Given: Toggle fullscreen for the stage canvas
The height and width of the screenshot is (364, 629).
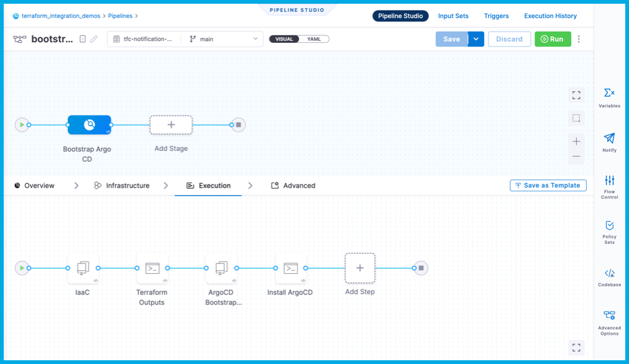Looking at the screenshot, I should [576, 95].
